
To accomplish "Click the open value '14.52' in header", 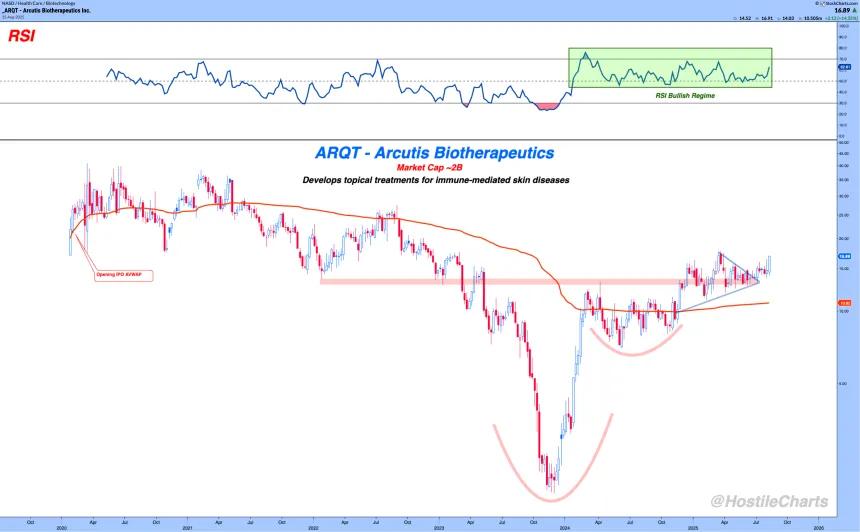I will [745, 18].
